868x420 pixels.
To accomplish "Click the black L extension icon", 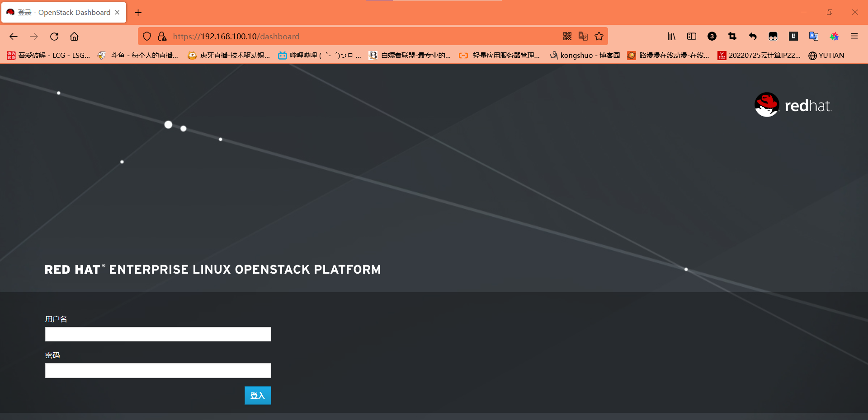I will point(793,37).
